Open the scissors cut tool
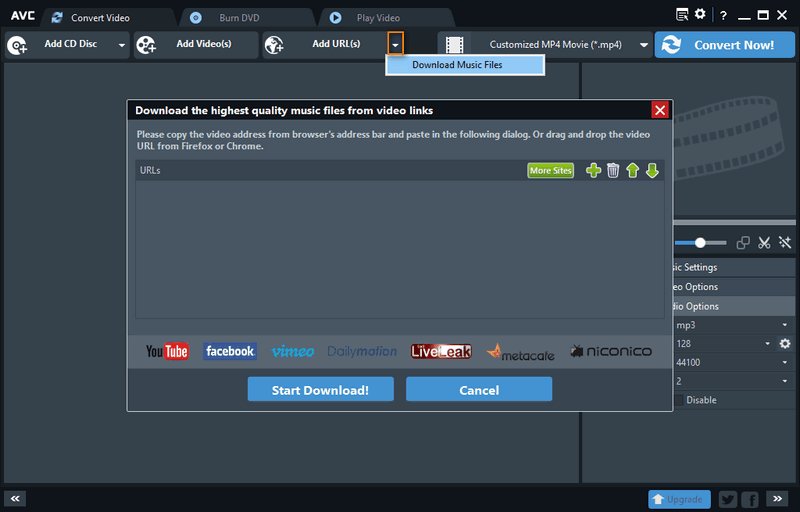The width and height of the screenshot is (800, 512). [764, 243]
